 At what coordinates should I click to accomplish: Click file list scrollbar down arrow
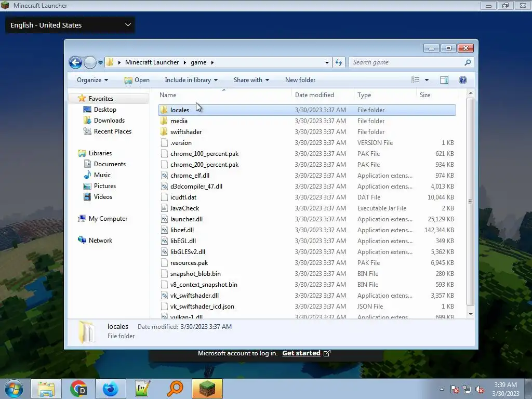pyautogui.click(x=470, y=314)
